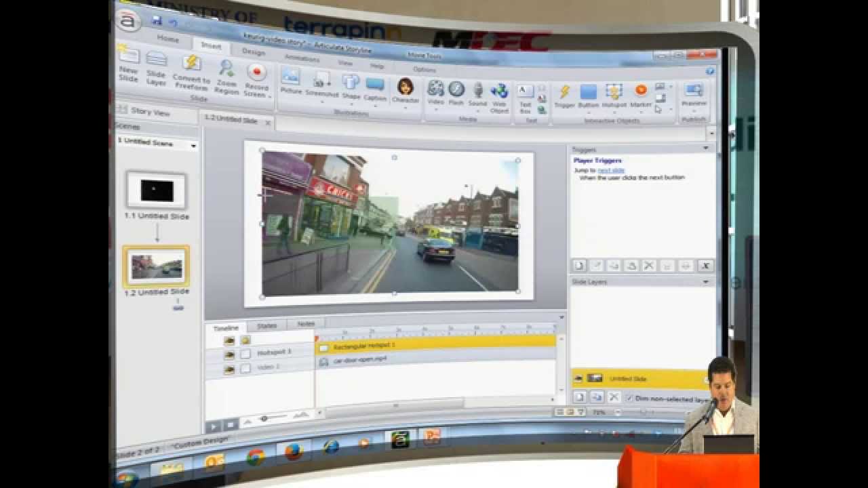868x488 pixels.
Task: Toggle visibility eye of Untitled Slide base layer
Action: tap(578, 378)
